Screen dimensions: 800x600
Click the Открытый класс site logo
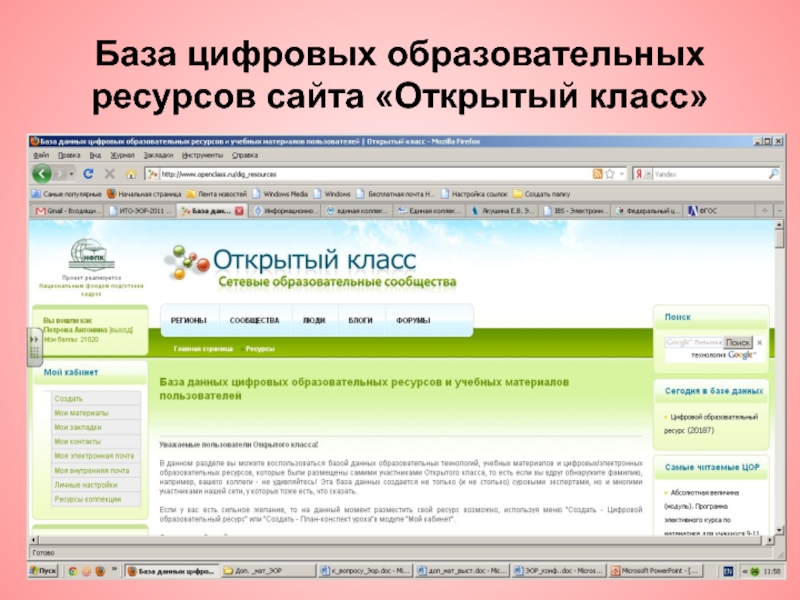pyautogui.click(x=311, y=267)
